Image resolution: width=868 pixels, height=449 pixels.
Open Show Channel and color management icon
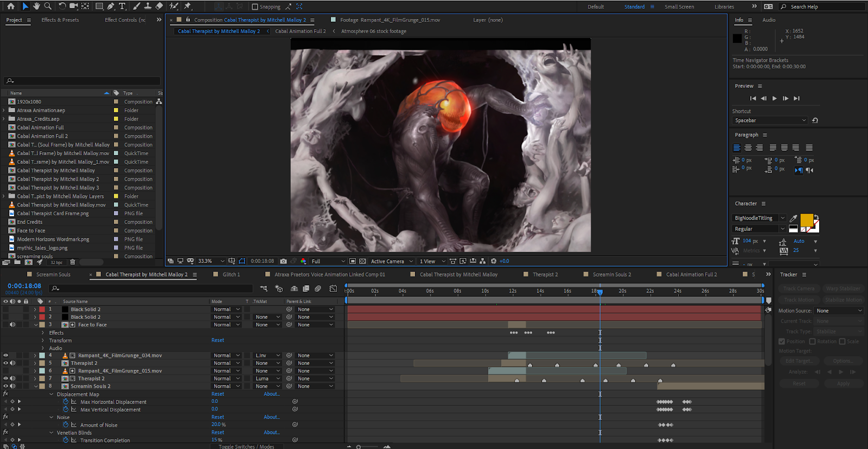[x=303, y=261]
